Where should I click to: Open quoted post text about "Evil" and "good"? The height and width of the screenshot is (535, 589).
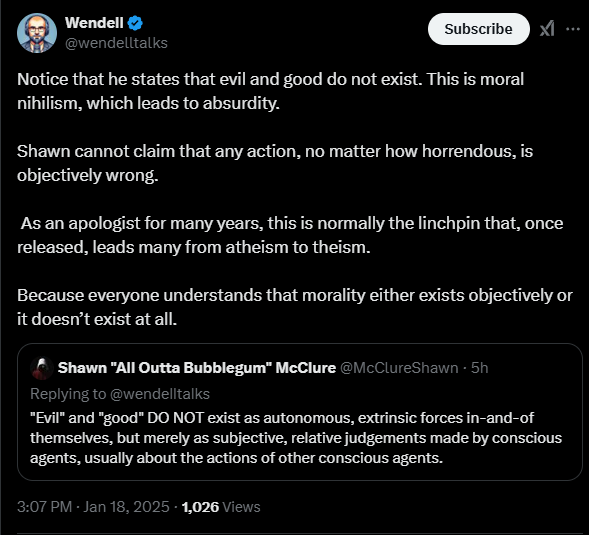pos(296,438)
